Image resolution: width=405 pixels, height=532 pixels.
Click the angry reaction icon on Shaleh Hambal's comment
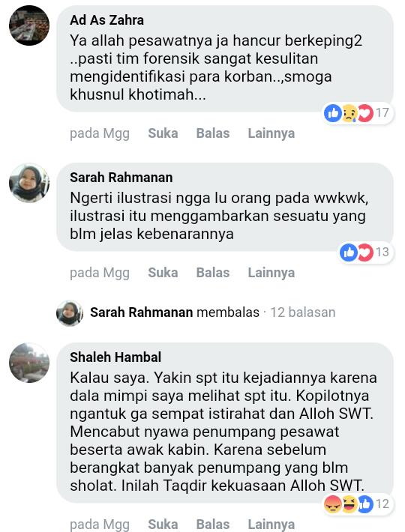333,504
